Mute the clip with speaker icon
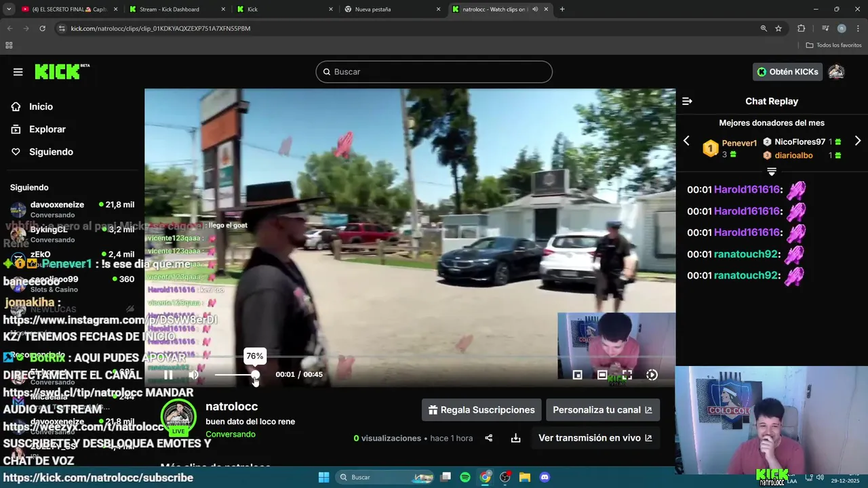The height and width of the screenshot is (488, 868). (x=194, y=375)
